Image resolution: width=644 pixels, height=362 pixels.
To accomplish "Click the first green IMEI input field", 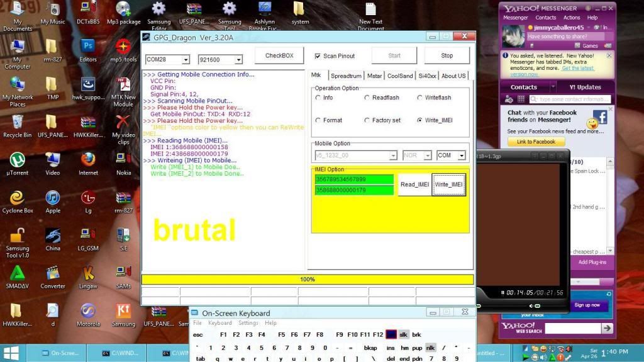I will pos(354,179).
